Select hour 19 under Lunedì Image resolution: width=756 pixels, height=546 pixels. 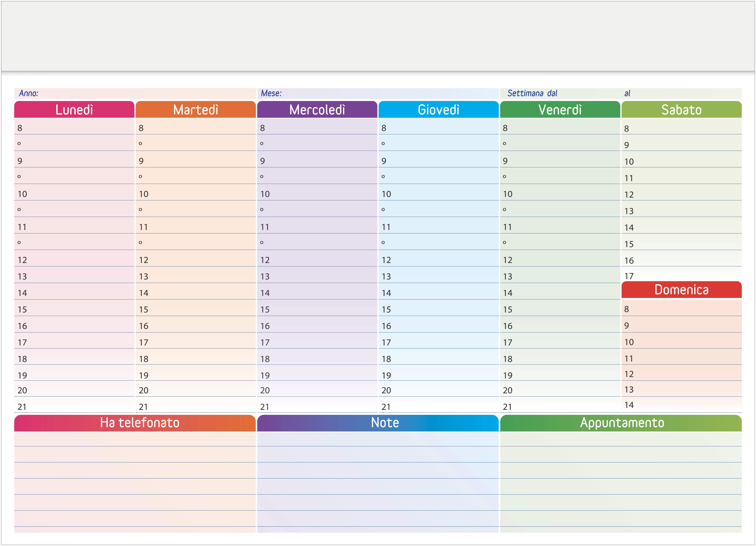pos(74,373)
